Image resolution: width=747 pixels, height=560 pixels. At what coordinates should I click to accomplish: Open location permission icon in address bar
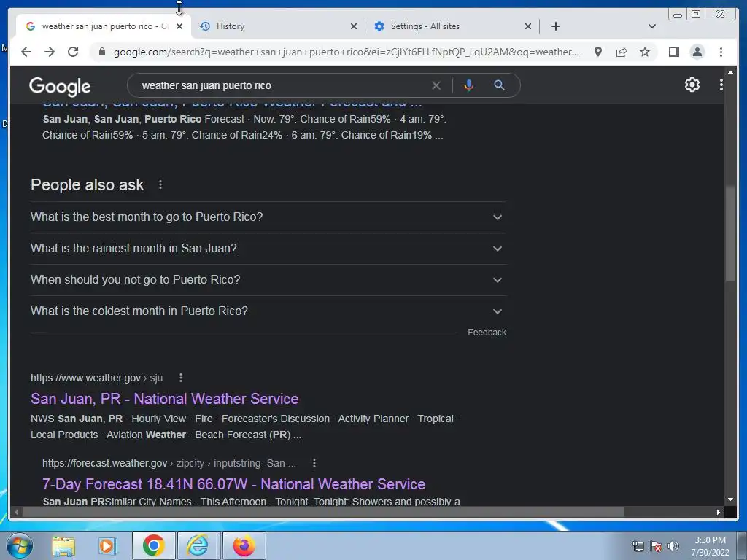pyautogui.click(x=598, y=52)
